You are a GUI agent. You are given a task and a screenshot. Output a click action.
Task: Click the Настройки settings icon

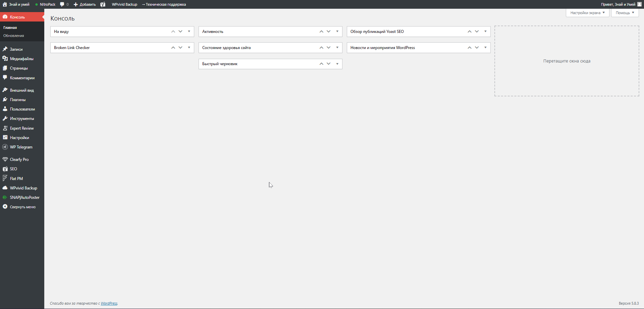(x=5, y=137)
